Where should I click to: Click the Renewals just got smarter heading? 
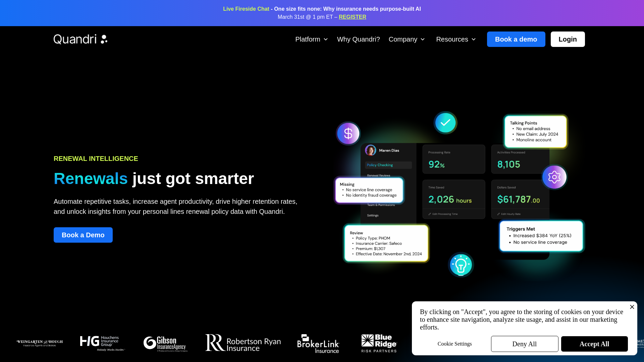click(x=154, y=179)
